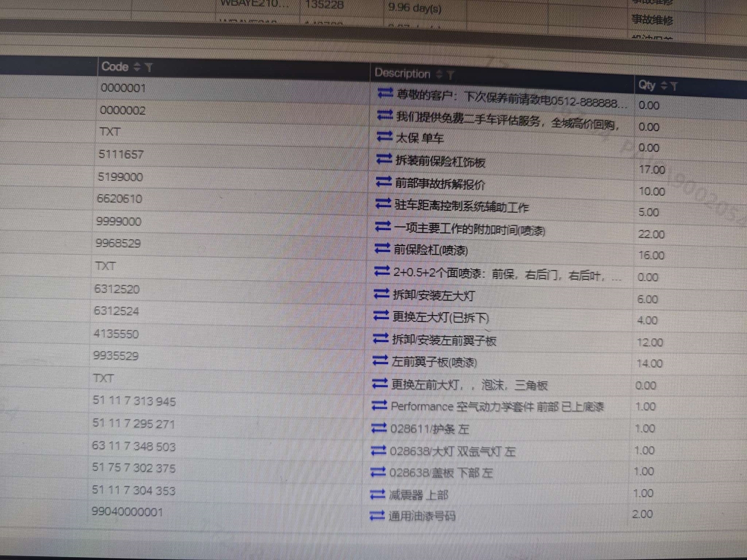Select the code cell 6312520

click(117, 289)
